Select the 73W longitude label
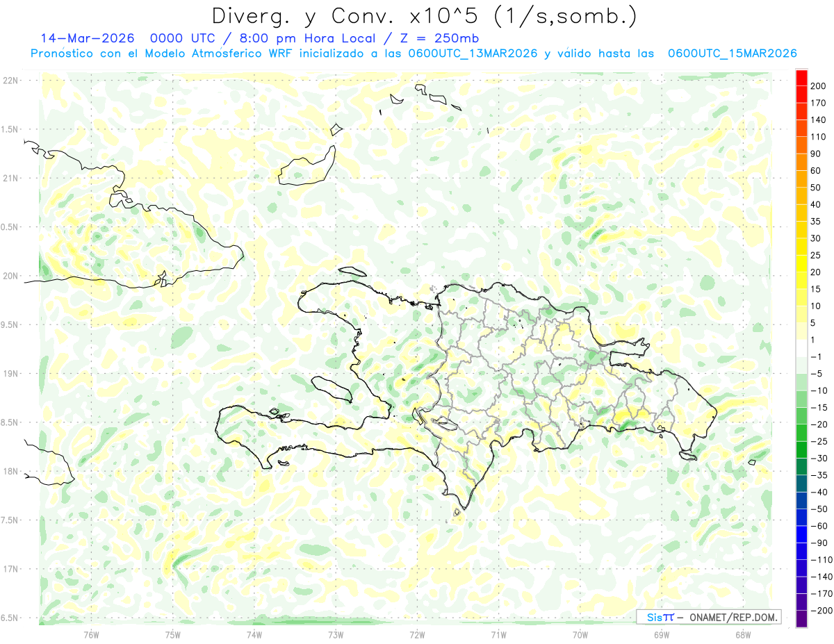Screen dimensions: 834x644 [x=336, y=634]
